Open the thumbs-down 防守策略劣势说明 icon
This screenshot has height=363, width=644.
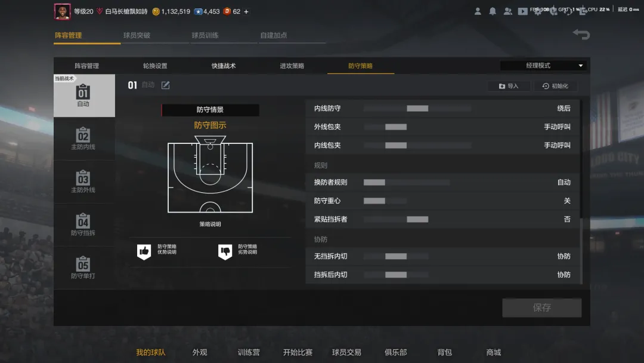[x=225, y=251]
